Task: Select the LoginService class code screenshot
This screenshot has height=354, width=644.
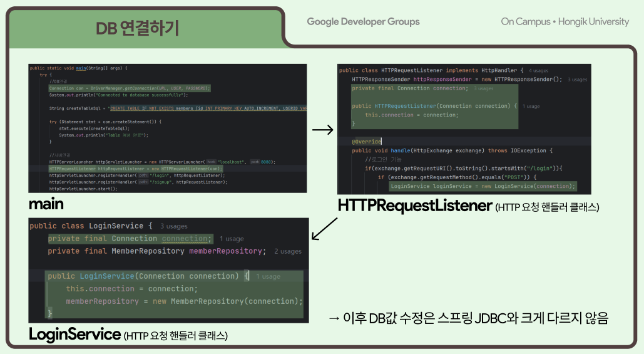Action: coord(168,271)
